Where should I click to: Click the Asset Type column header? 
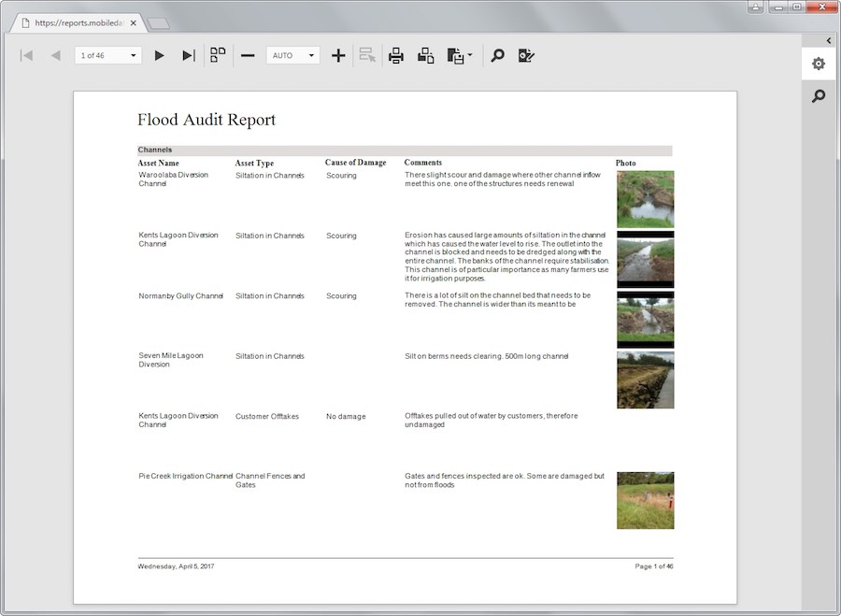point(254,164)
